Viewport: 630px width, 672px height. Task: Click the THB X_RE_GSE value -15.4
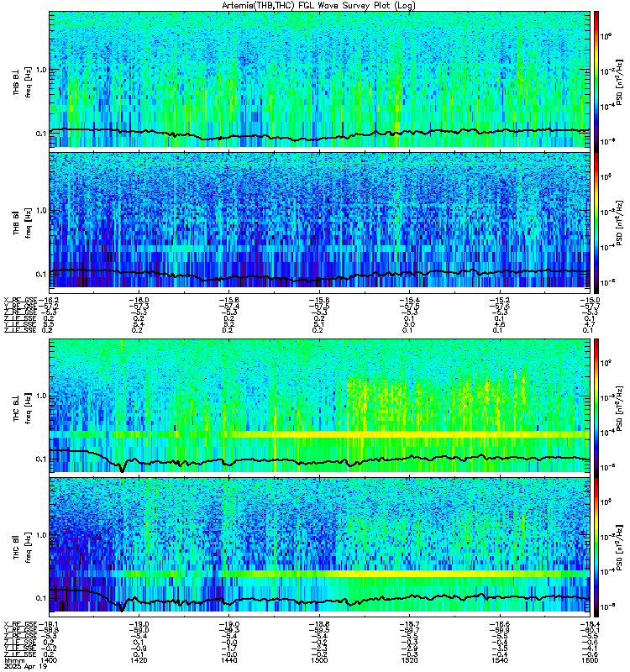pyautogui.click(x=409, y=300)
